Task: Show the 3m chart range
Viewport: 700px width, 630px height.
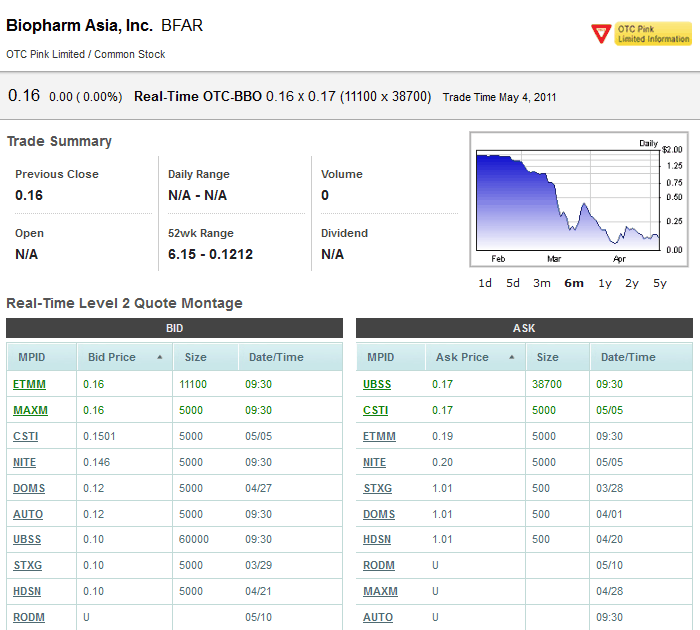Action: coord(541,283)
